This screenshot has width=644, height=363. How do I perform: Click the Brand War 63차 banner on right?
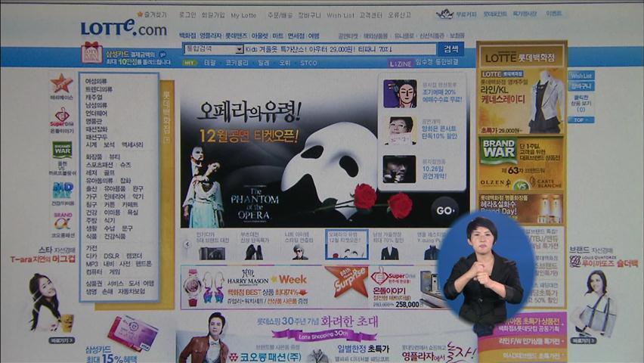point(522,164)
